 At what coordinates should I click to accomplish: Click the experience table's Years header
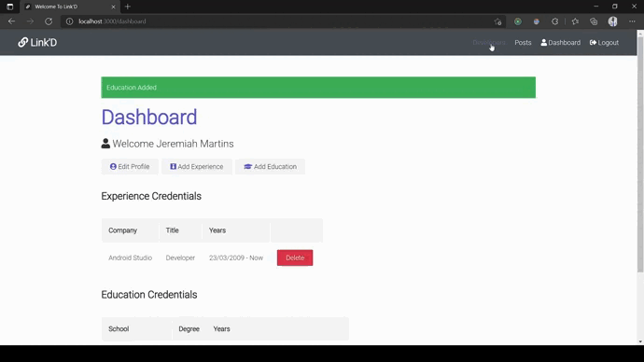coord(217,230)
